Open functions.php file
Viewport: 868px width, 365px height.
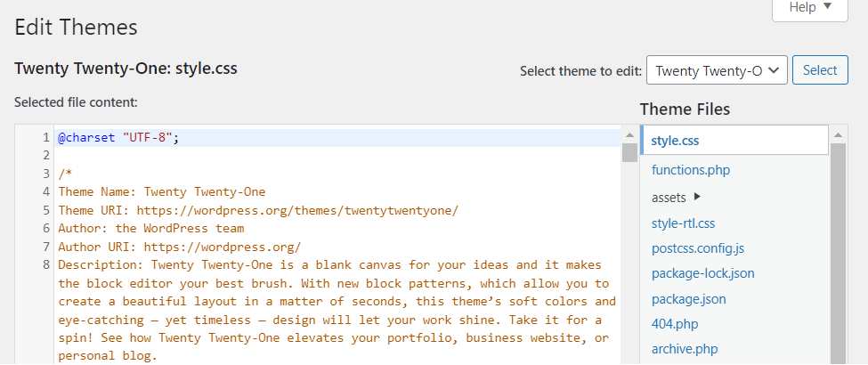click(690, 169)
